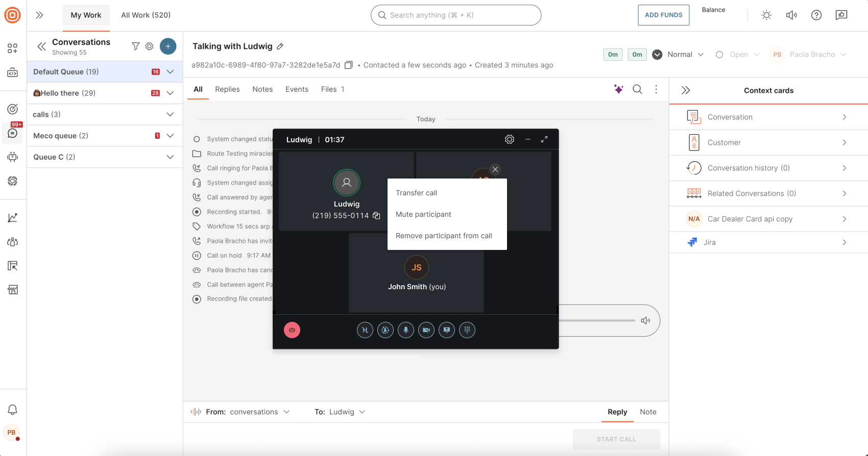Open help question mark icon
Viewport: 868px width, 456px height.
tap(816, 15)
